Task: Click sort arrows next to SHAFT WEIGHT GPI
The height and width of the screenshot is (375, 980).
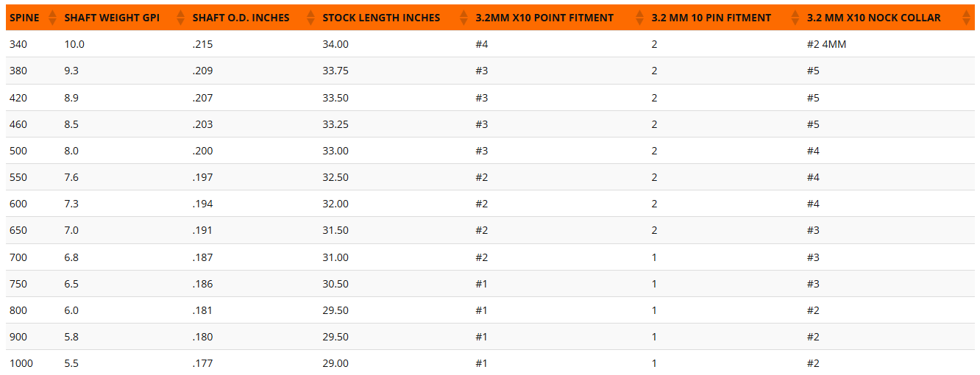Action: [181, 18]
